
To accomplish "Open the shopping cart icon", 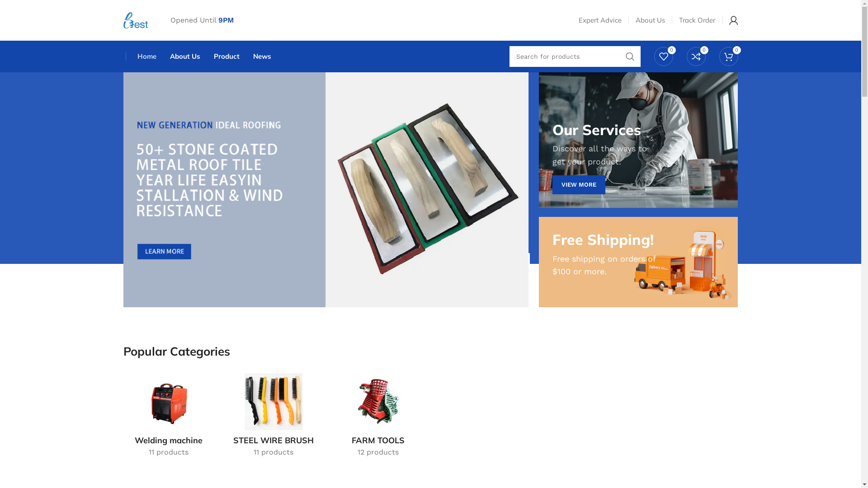I will [x=728, y=56].
